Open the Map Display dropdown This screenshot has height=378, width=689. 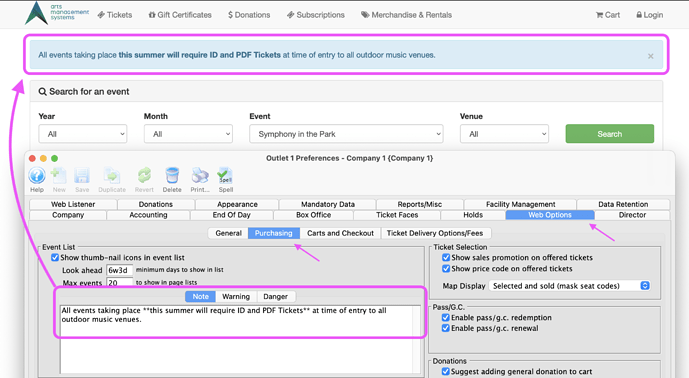click(569, 286)
